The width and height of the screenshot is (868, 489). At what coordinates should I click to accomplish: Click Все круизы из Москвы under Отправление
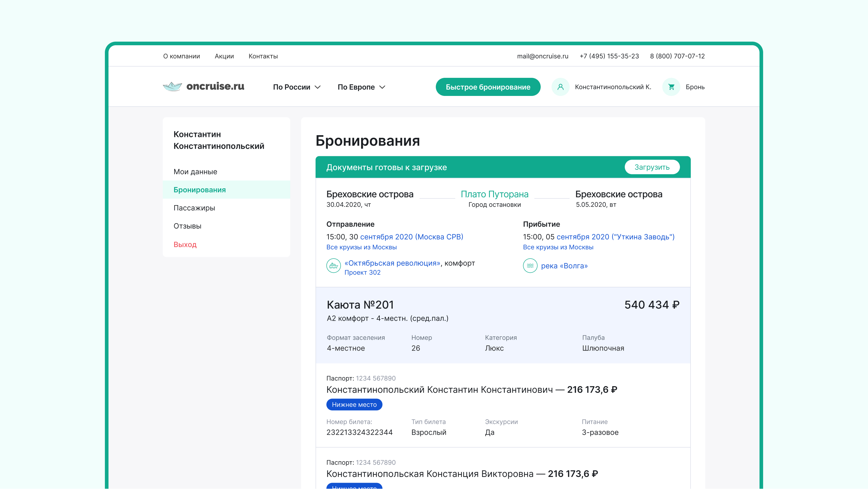click(362, 247)
